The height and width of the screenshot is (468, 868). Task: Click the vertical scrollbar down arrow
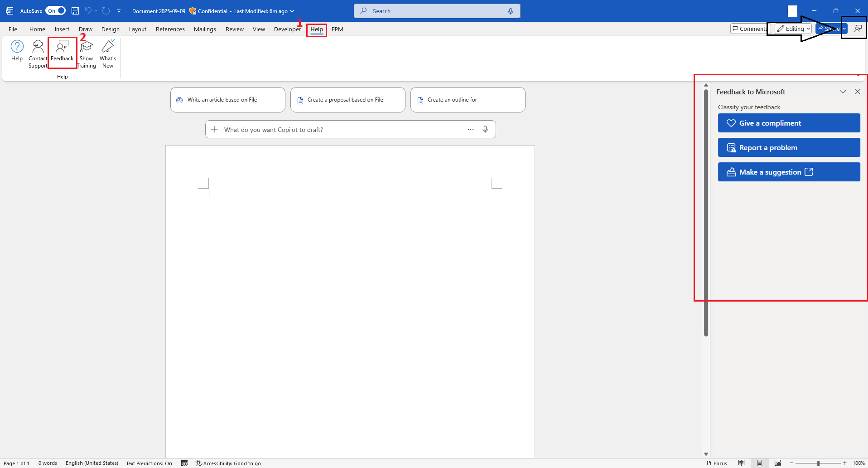point(706,454)
